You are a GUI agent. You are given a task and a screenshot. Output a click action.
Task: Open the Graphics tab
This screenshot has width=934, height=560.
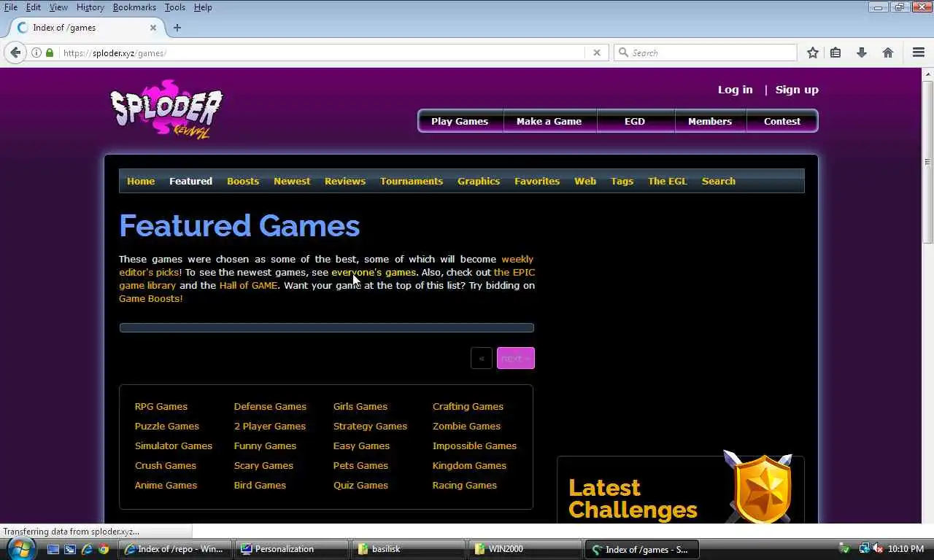point(479,181)
